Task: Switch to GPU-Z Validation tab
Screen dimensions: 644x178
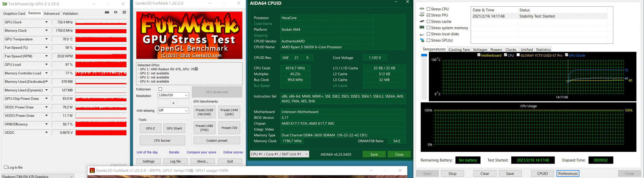Action: click(70, 13)
